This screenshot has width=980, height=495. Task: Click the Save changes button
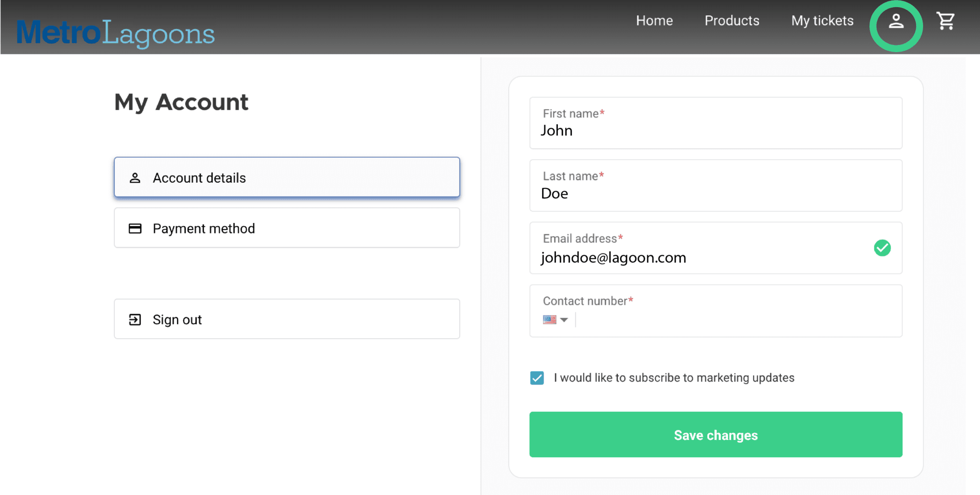(x=715, y=435)
